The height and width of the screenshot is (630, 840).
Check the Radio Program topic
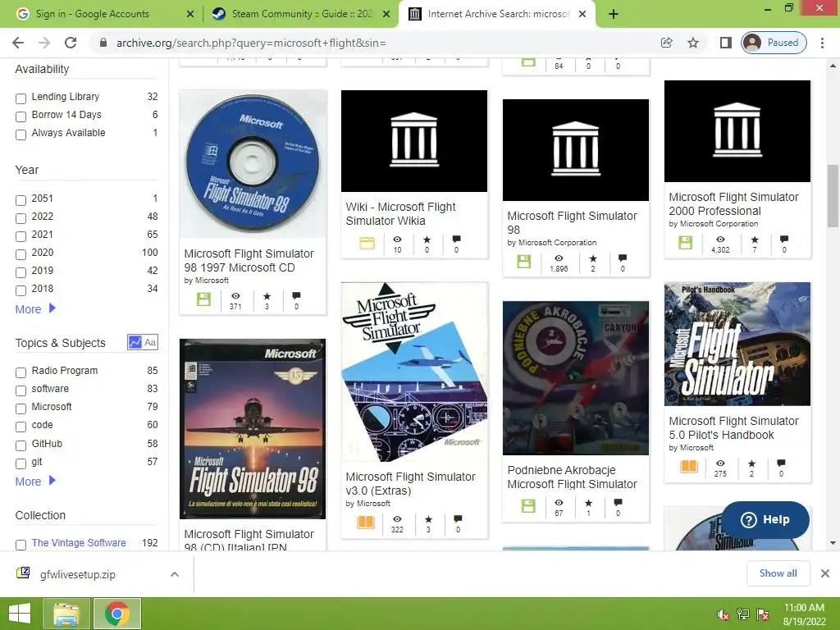21,372
